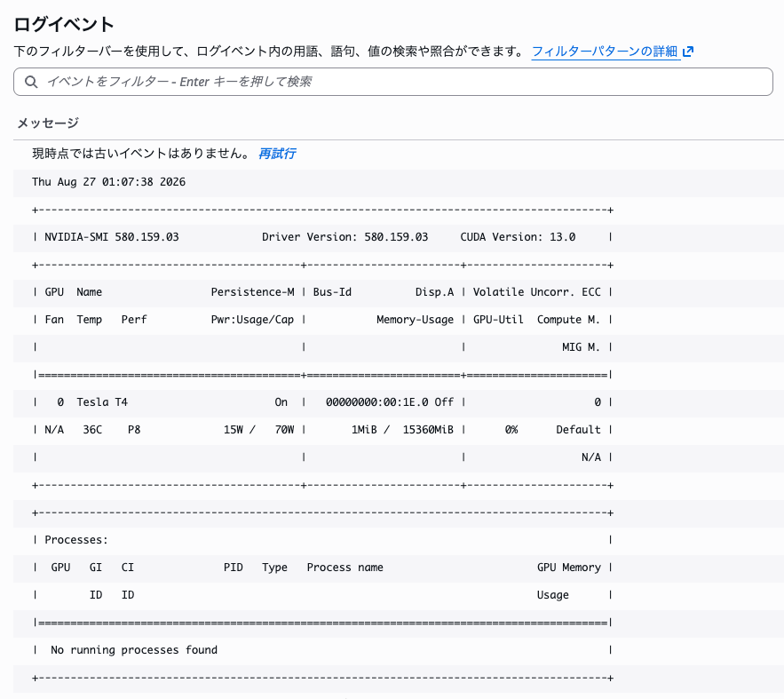
Task: Click the 'ID ID Usage' log row
Action: click(x=399, y=595)
